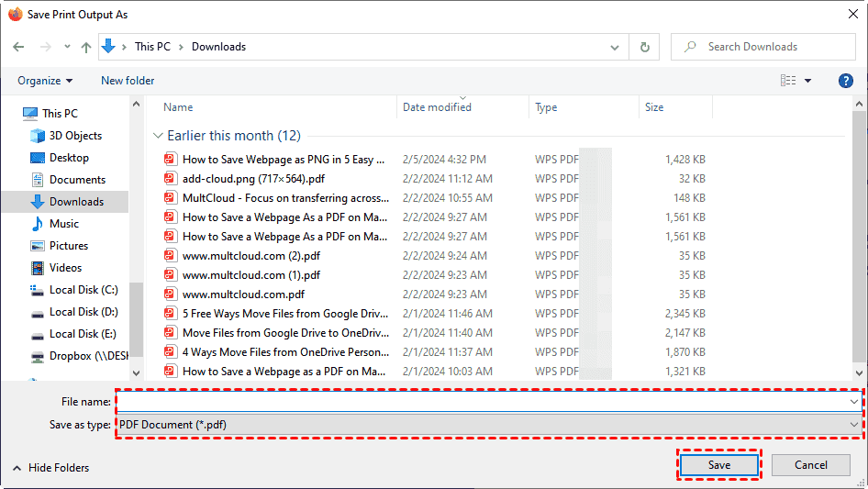Click the Cancel button

pyautogui.click(x=811, y=465)
